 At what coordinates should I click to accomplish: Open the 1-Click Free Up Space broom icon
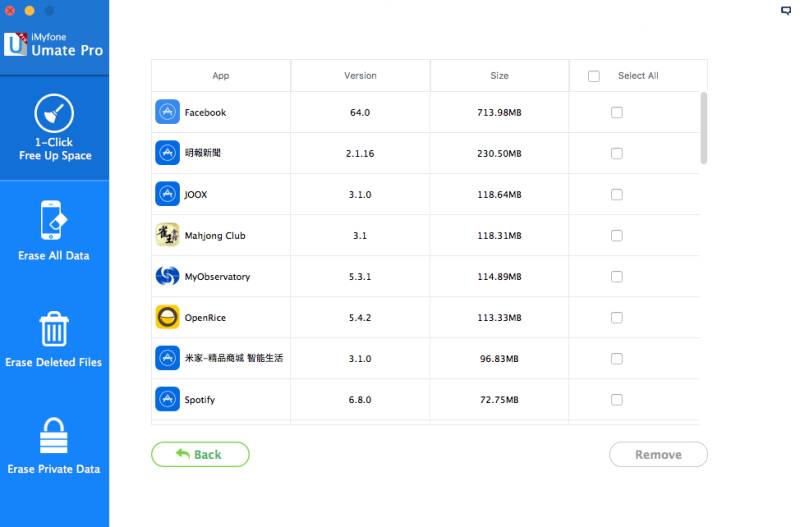(x=54, y=113)
